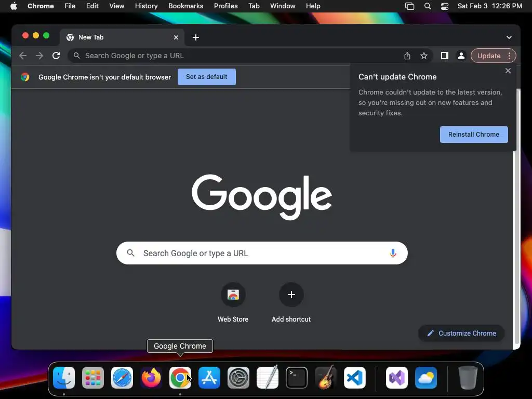Image resolution: width=532 pixels, height=399 pixels.
Task: Open the Profiles menu
Action: [226, 6]
